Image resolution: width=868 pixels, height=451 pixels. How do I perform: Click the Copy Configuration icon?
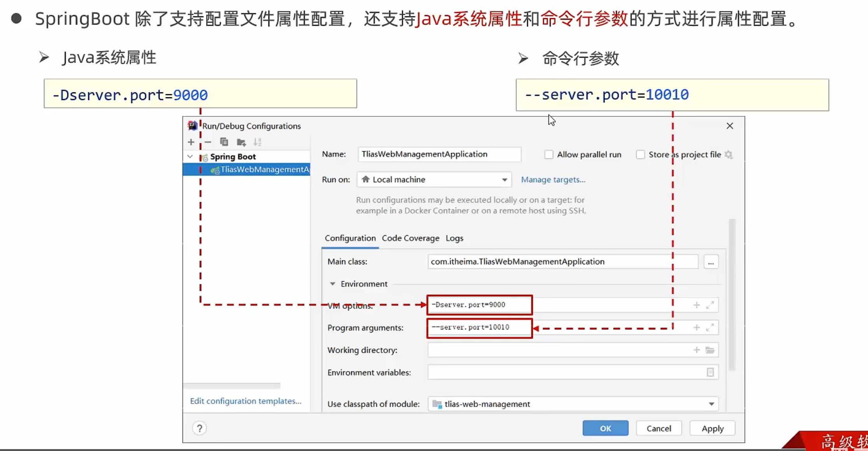click(x=224, y=142)
